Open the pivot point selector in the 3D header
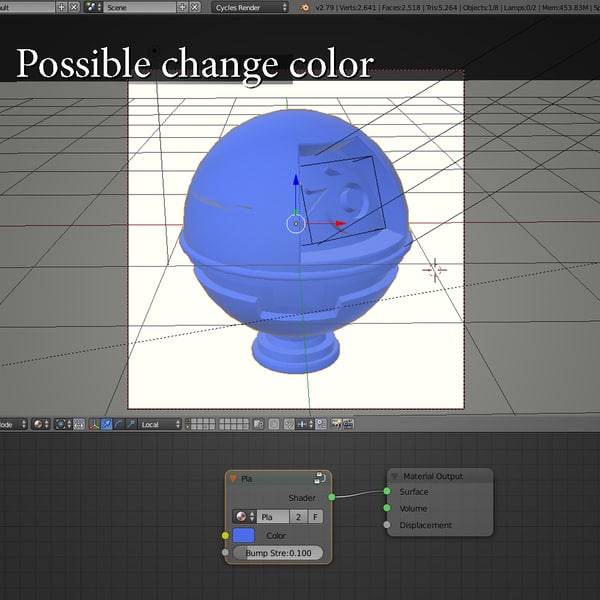Screen dimensions: 600x600 [x=66, y=424]
